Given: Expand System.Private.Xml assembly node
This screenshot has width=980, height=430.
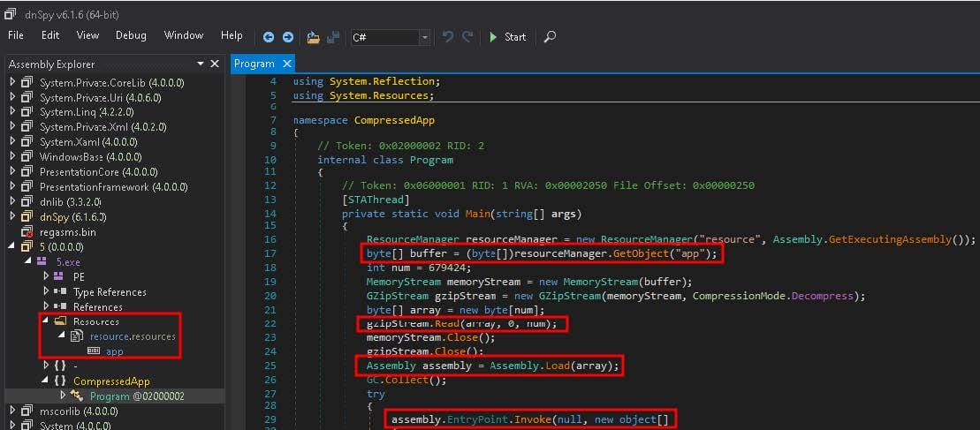Looking at the screenshot, I should [x=11, y=126].
